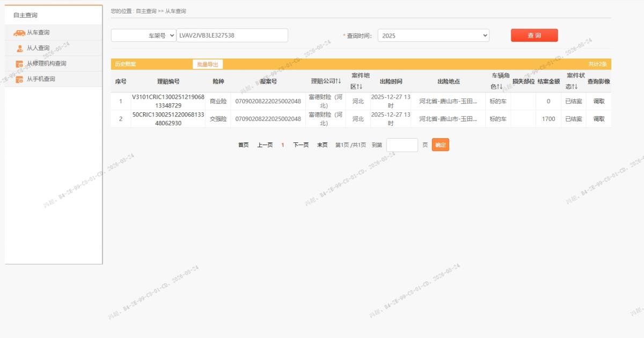644x338 pixels.
Task: Click 标的车 in the 商业险 row
Action: click(498, 102)
